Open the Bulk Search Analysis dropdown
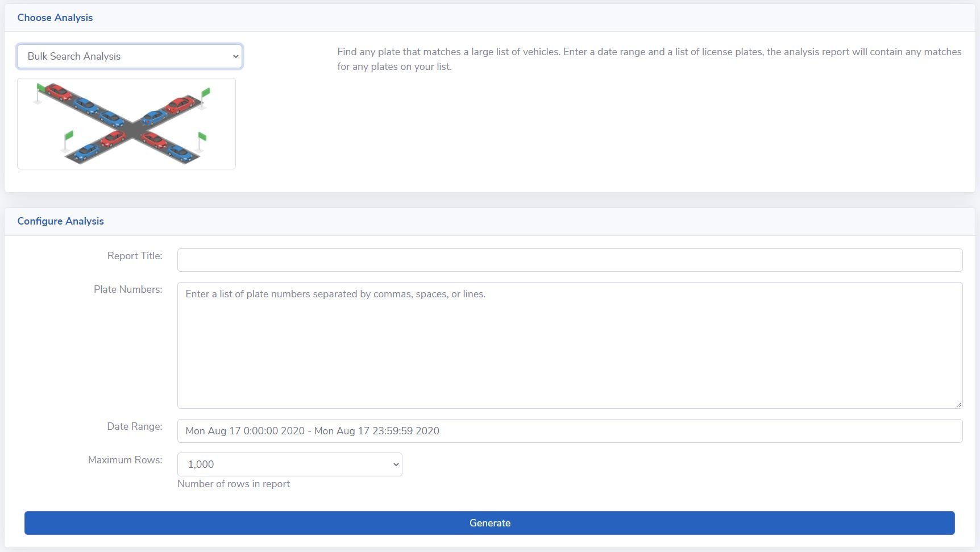The height and width of the screenshot is (552, 980). [130, 56]
